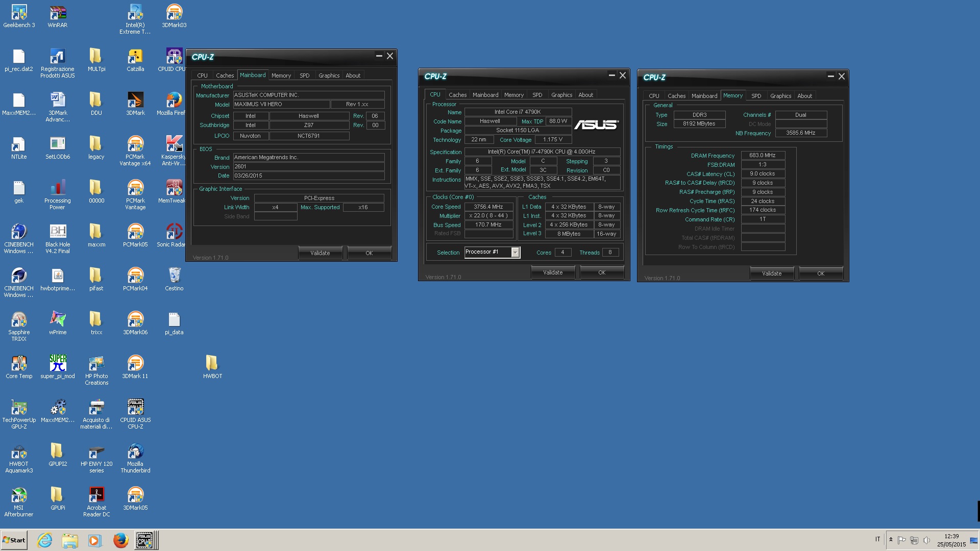
Task: Open the Catzilla desktop icon
Action: [135, 60]
